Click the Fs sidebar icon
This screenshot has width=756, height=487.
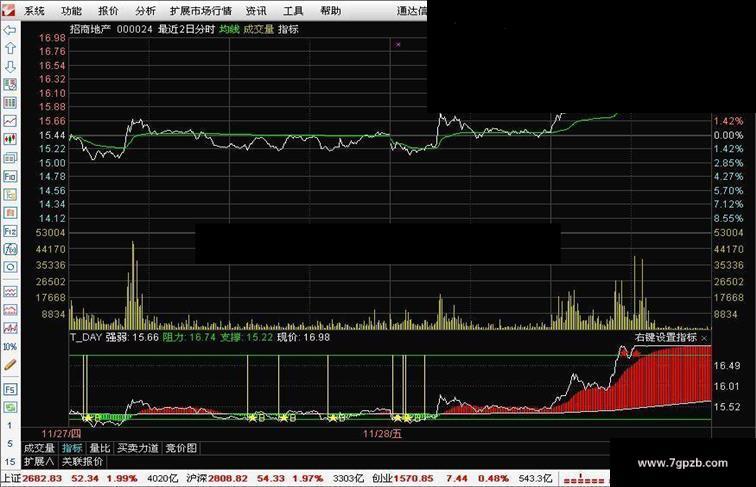pos(10,389)
